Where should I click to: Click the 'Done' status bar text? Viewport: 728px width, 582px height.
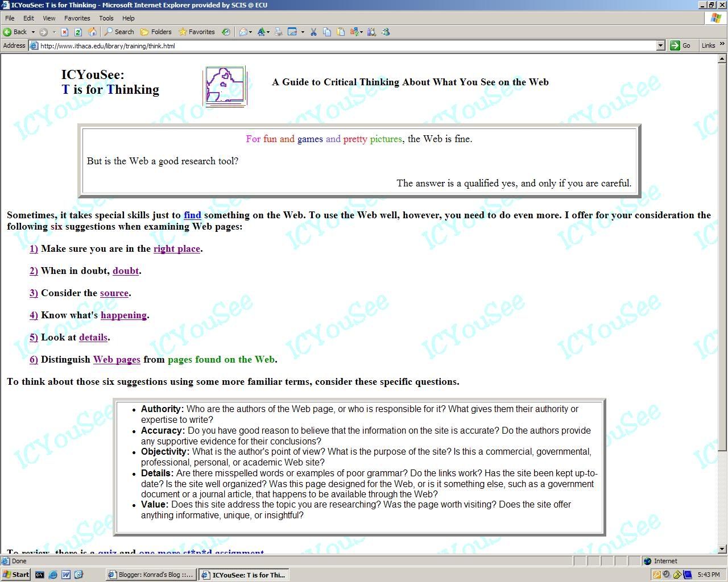coord(19,561)
